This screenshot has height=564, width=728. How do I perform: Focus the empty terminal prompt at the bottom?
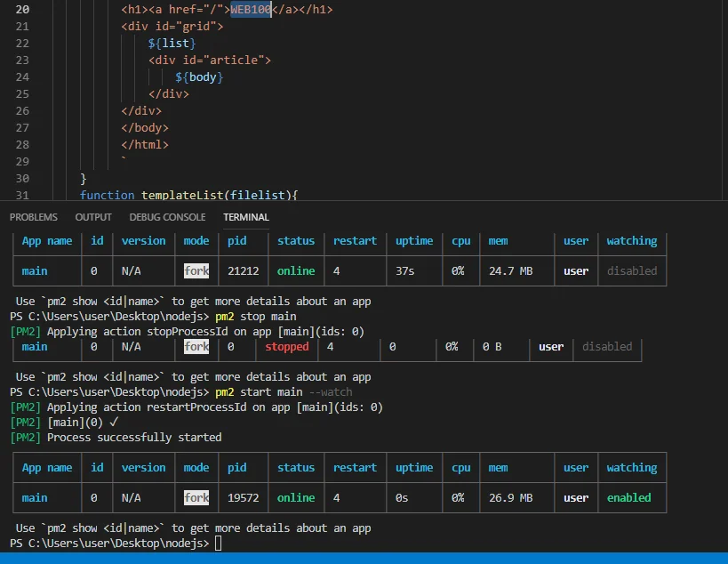tap(219, 543)
